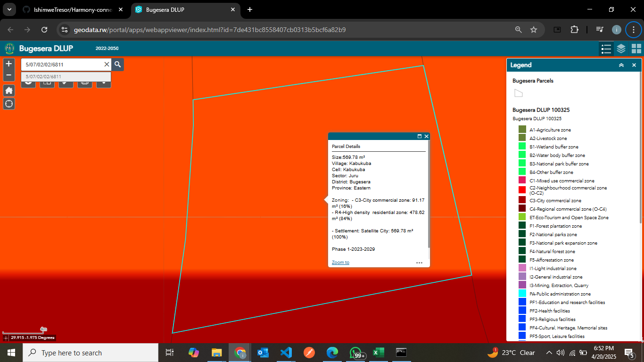The image size is (644, 362).
Task: Return the map to its home extent
Action: (x=9, y=90)
